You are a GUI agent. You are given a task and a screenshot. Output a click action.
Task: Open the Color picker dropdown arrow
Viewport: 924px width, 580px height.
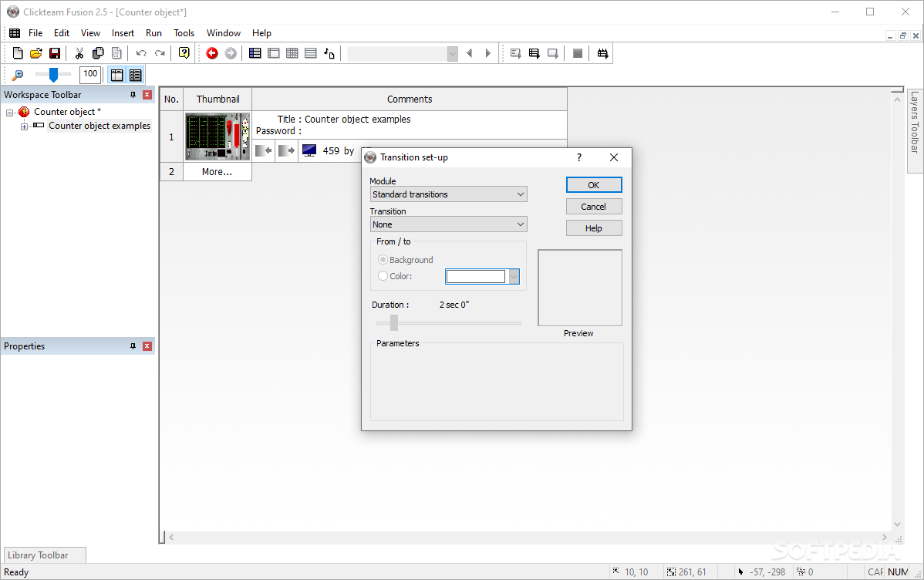pyautogui.click(x=514, y=276)
